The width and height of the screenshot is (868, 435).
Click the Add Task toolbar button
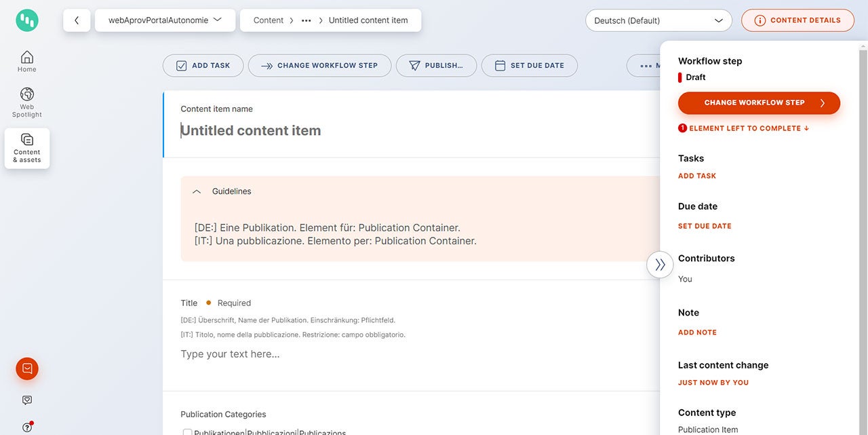pyautogui.click(x=203, y=66)
